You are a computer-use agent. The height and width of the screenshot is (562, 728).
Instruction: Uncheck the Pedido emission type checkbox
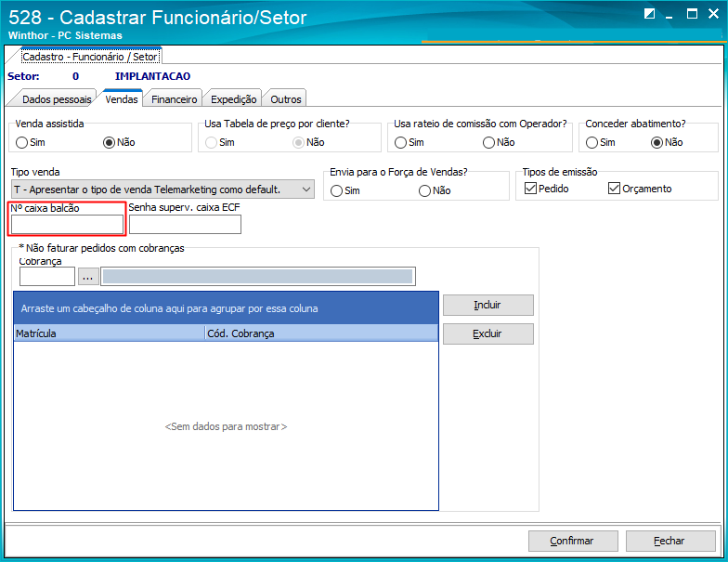531,188
